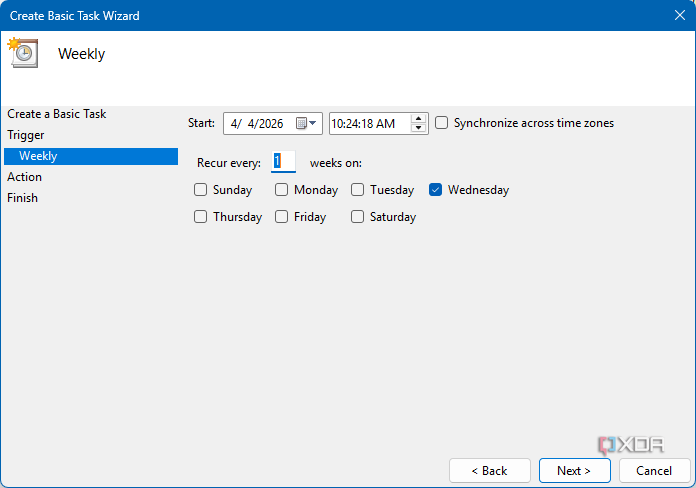The height and width of the screenshot is (488, 696).
Task: Check the Tuesday checkbox
Action: tap(357, 190)
